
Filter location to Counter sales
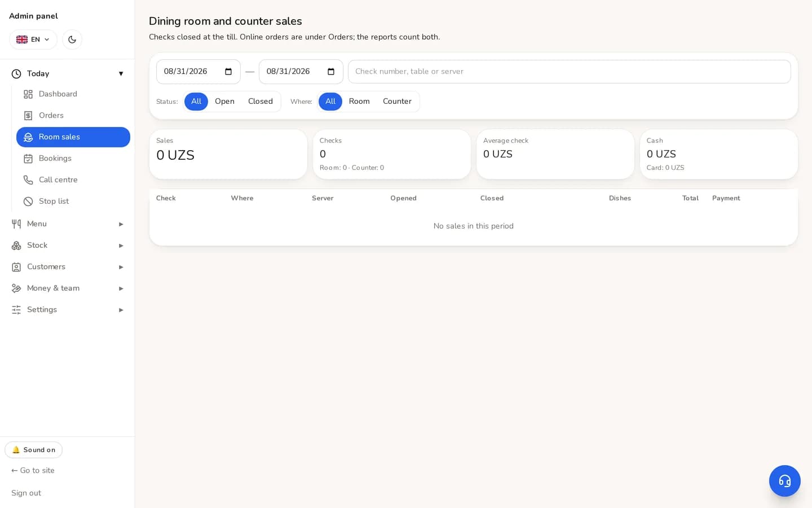click(x=397, y=102)
